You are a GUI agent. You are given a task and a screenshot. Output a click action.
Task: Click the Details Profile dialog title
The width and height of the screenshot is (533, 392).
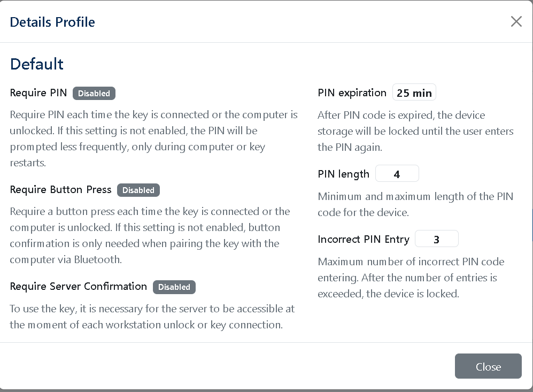52,22
